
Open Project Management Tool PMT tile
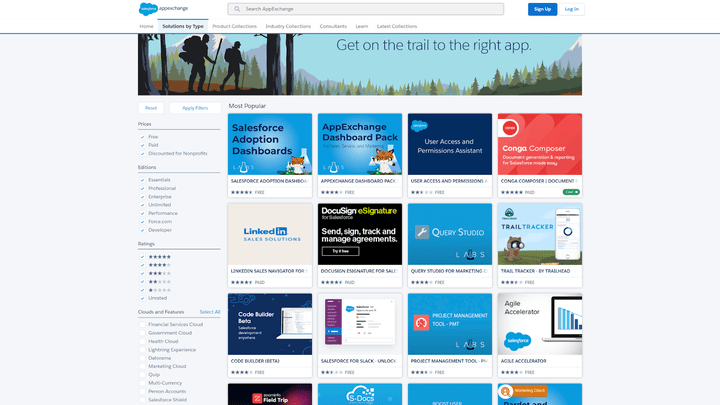click(450, 335)
